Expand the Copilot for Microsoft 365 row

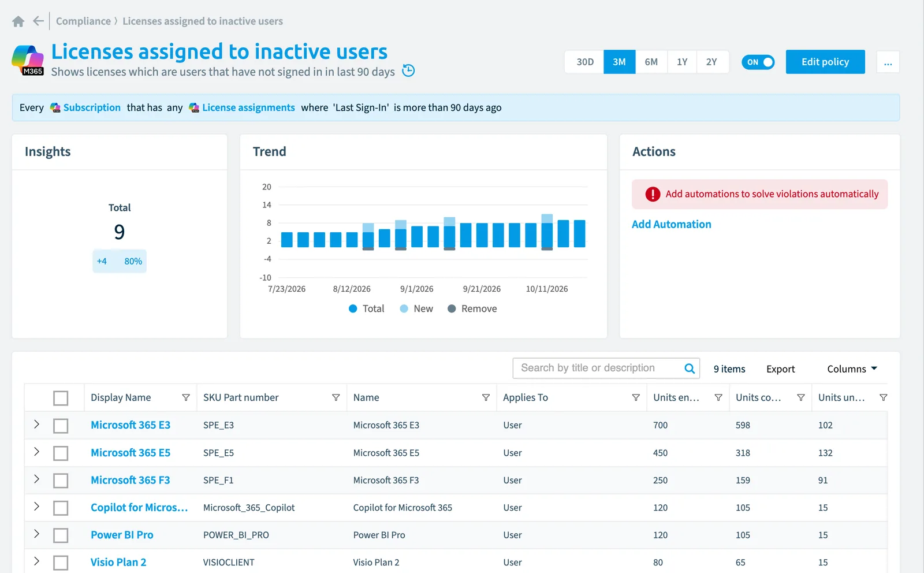[36, 507]
